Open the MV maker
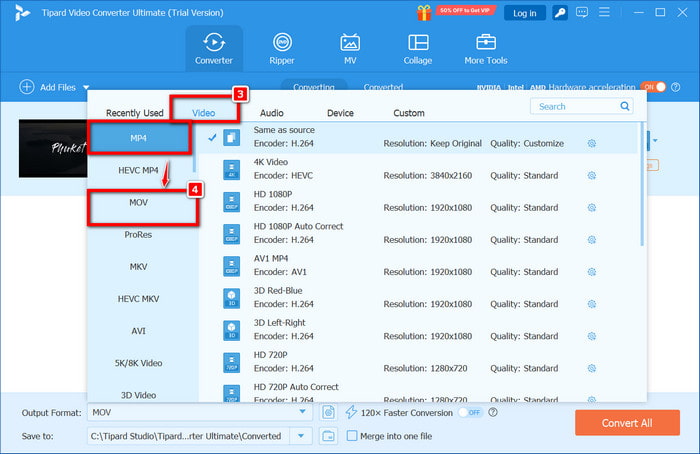The width and height of the screenshot is (700, 454). [x=350, y=49]
